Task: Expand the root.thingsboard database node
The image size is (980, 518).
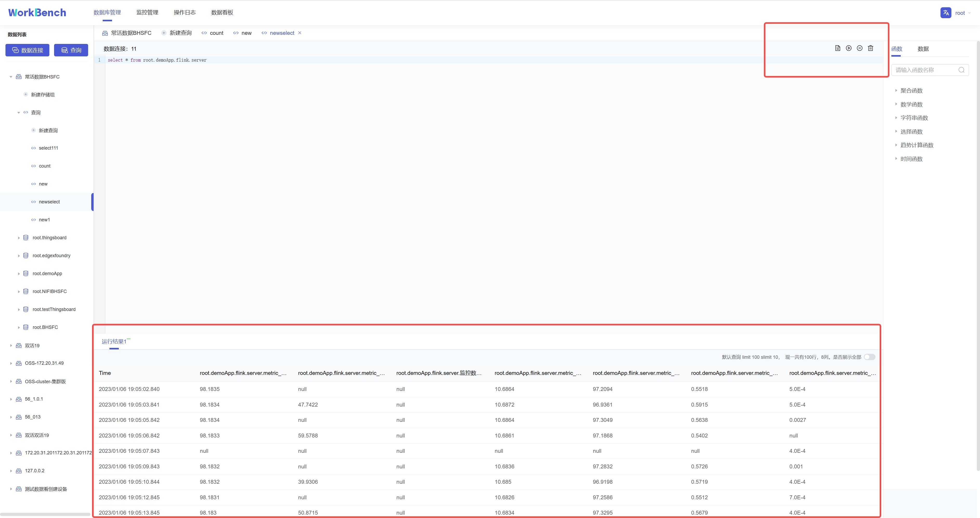Action: 19,237
